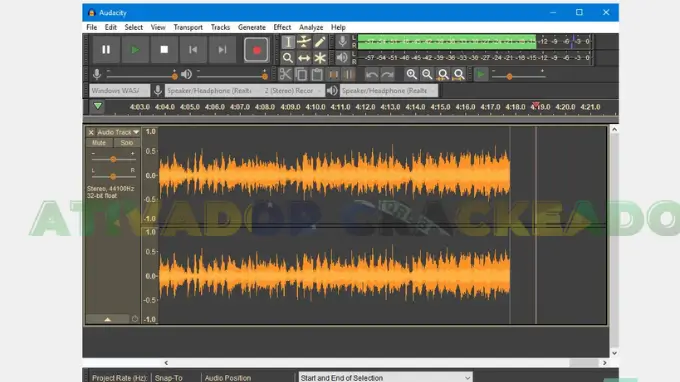Screen dimensions: 680x382
Task: Click the red playhead marker near 4:19.0
Action: point(536,104)
